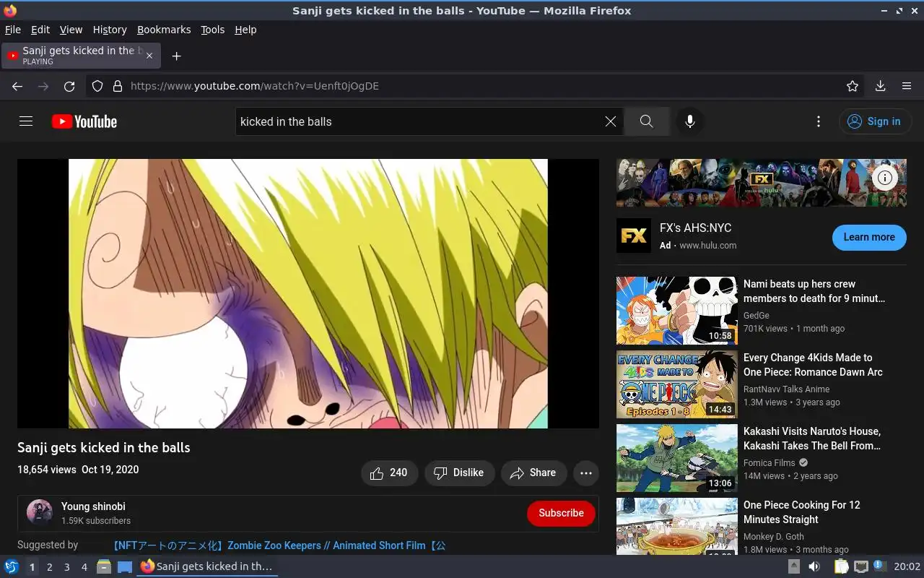Click the GedGe channel name
This screenshot has width=924, height=578.
[x=756, y=316]
